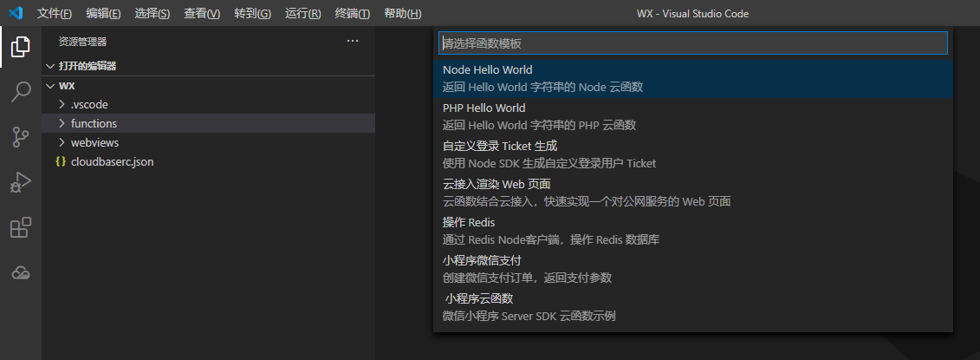The height and width of the screenshot is (360, 980).
Task: Open the 文件(F) menu
Action: point(55,13)
